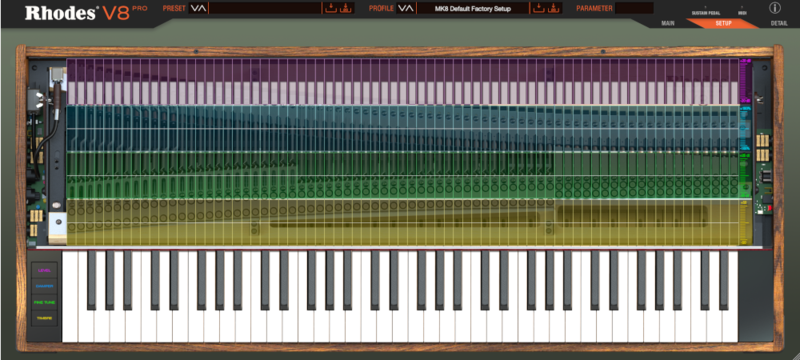This screenshot has height=360, width=800.
Task: Click the yellow timbre scale strip
Action: (746, 222)
